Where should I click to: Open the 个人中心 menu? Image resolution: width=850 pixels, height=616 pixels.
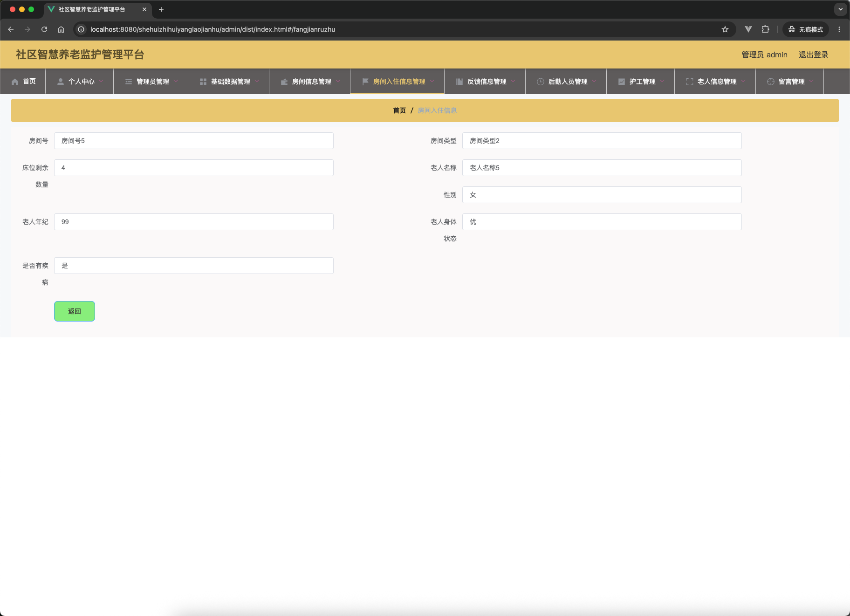[80, 82]
